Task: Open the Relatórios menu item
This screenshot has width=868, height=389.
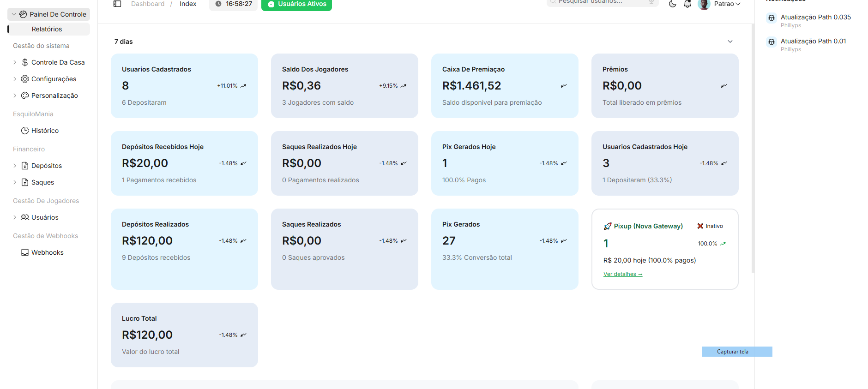Action: [x=49, y=29]
